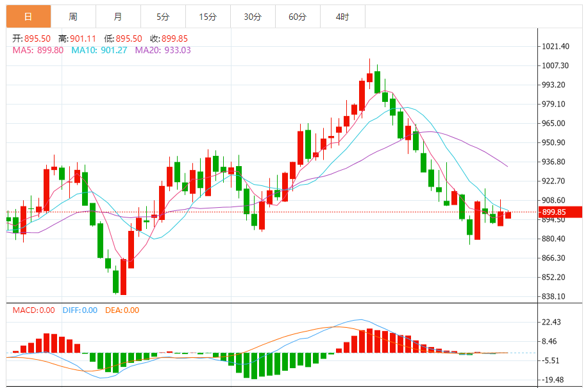Switch to the 5分 interval tab
This screenshot has height=388, width=588.
[163, 17]
